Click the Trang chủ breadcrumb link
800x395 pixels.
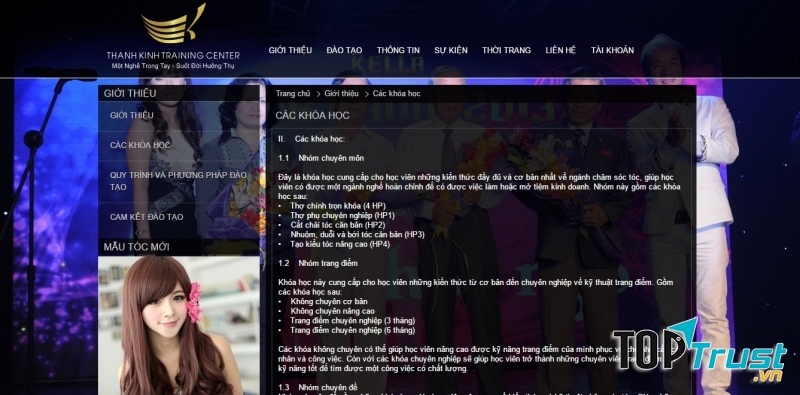pyautogui.click(x=293, y=93)
